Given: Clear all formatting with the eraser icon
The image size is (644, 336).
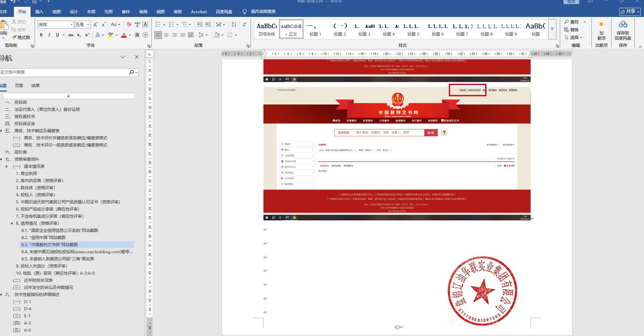Looking at the screenshot, I should pyautogui.click(x=129, y=24).
